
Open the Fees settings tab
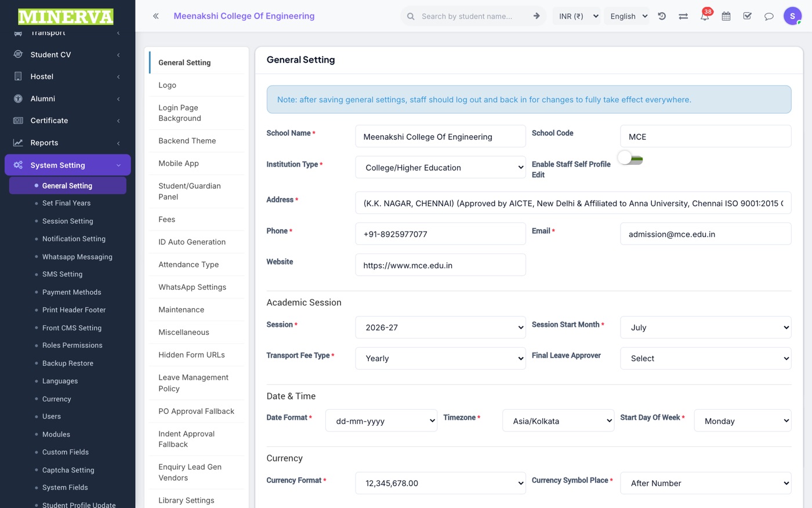(197, 219)
